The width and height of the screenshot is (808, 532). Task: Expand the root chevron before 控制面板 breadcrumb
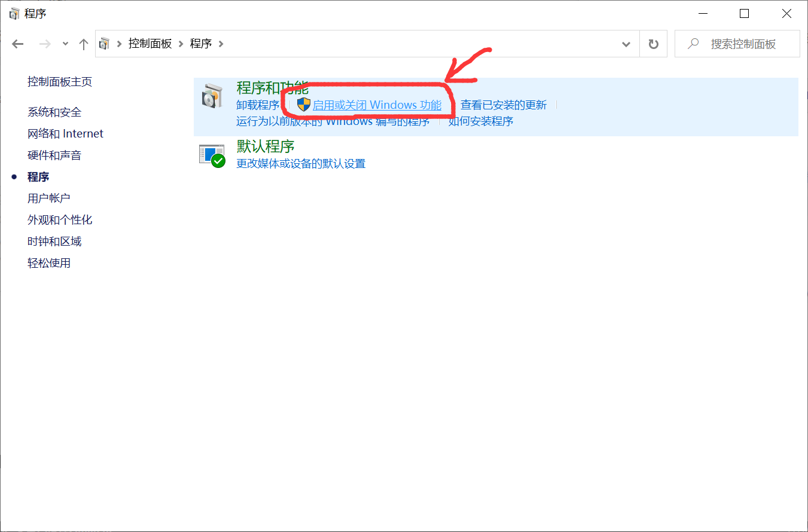120,44
